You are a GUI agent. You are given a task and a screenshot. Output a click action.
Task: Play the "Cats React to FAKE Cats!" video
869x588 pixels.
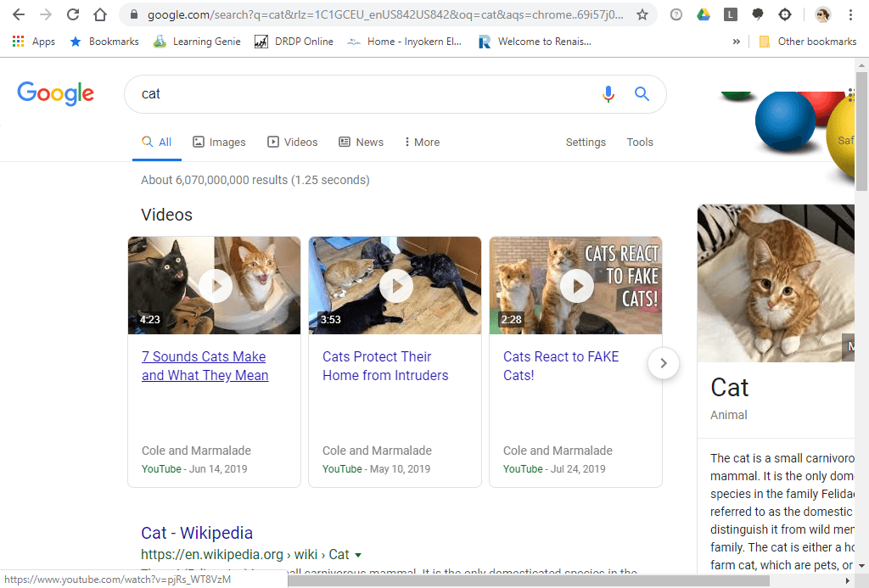[576, 286]
